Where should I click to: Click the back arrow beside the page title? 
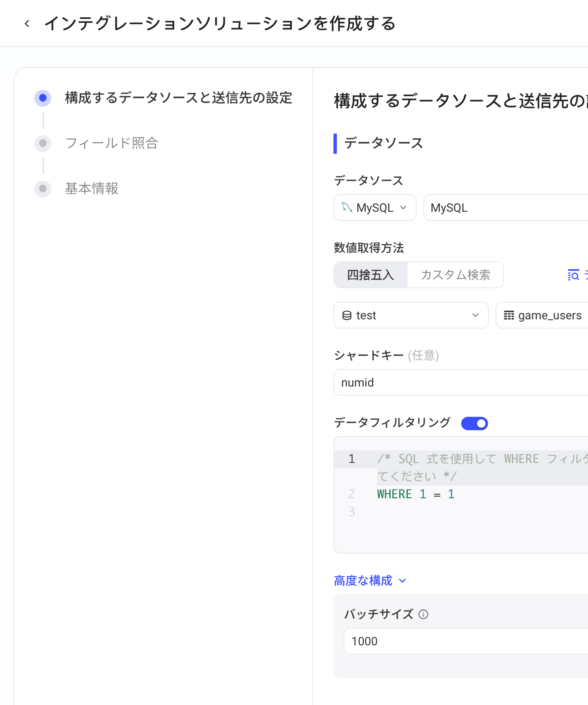27,24
